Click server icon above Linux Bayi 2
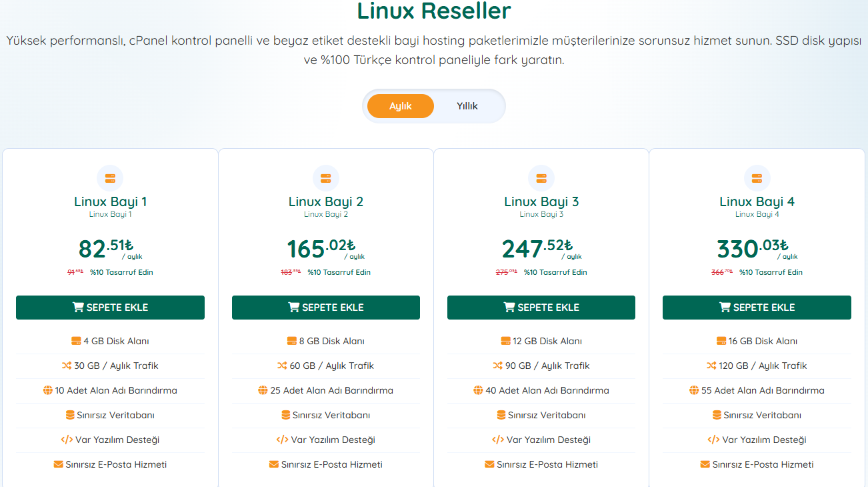The height and width of the screenshot is (487, 868). click(325, 178)
